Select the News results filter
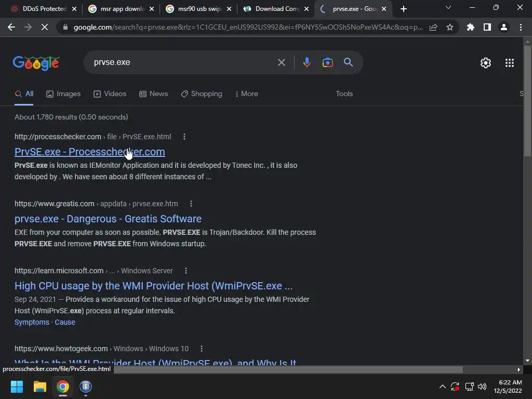This screenshot has width=532, height=399. click(154, 94)
